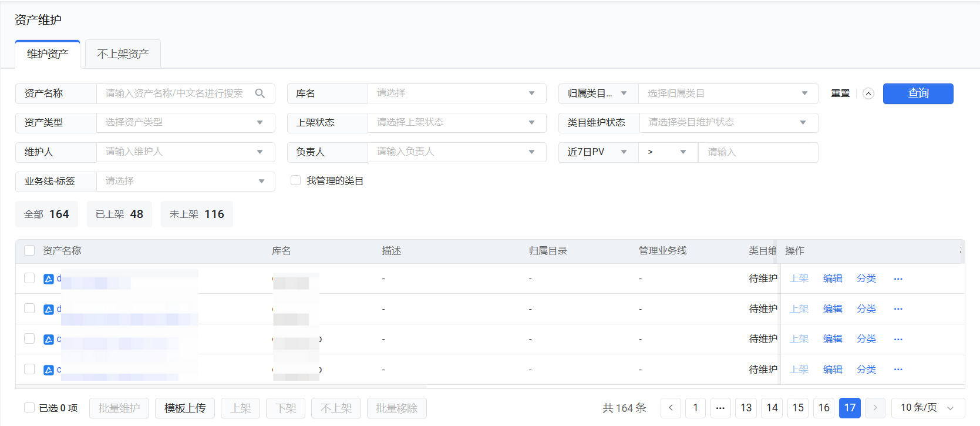Image resolution: width=980 pixels, height=426 pixels.
Task: Click the 库名 column header
Action: coord(281,251)
